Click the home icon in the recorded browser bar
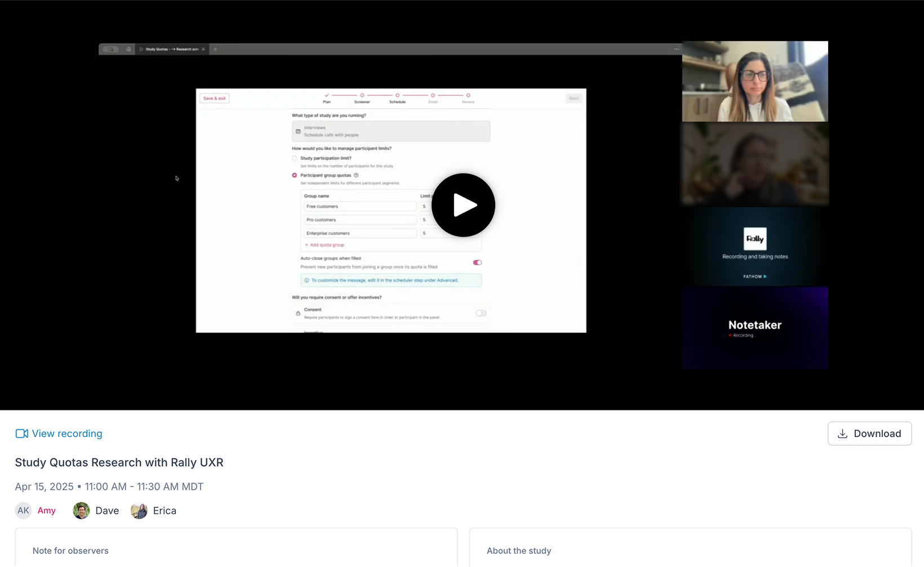Viewport: 924px width, 567px height. pos(128,50)
